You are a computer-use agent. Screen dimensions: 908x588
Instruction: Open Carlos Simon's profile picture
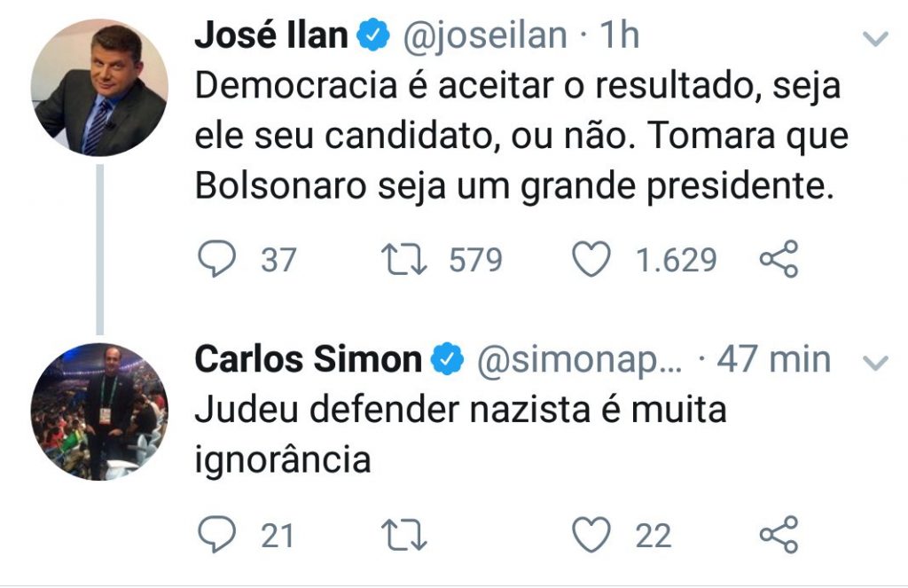(x=99, y=412)
